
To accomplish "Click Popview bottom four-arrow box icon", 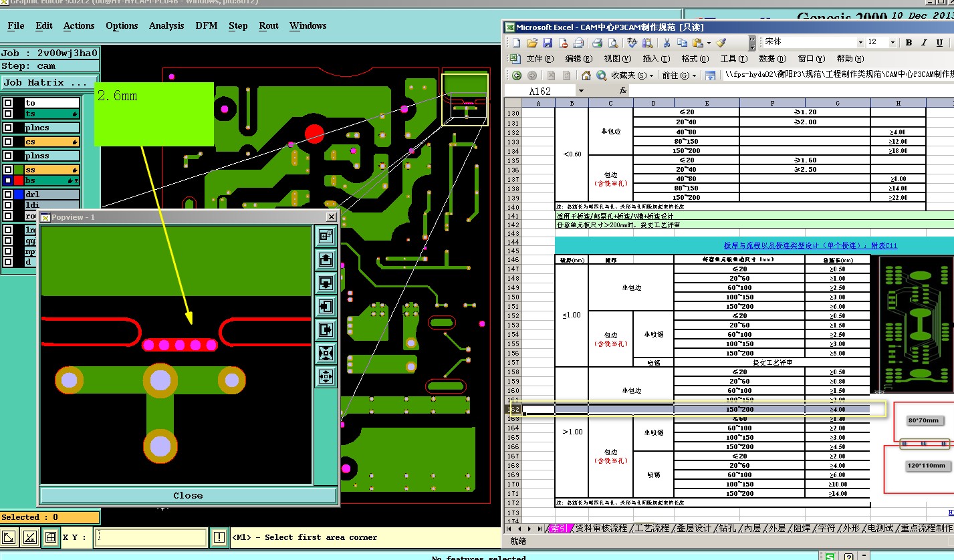I will click(x=326, y=376).
